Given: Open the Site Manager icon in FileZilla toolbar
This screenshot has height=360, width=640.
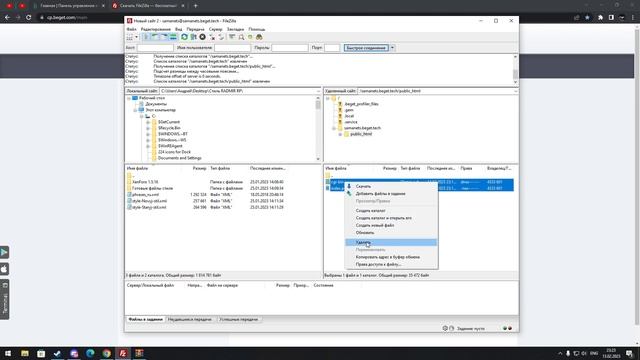Looking at the screenshot, I should point(129,37).
